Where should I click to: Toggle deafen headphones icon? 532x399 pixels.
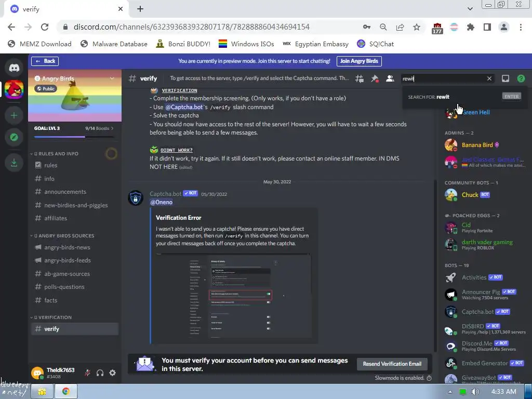[x=100, y=373]
